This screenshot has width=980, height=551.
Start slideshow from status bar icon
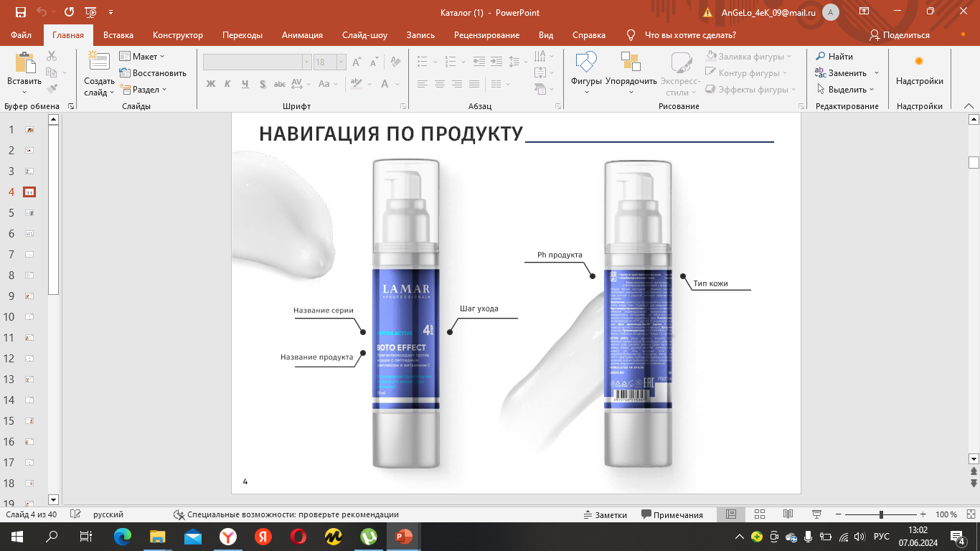click(816, 514)
